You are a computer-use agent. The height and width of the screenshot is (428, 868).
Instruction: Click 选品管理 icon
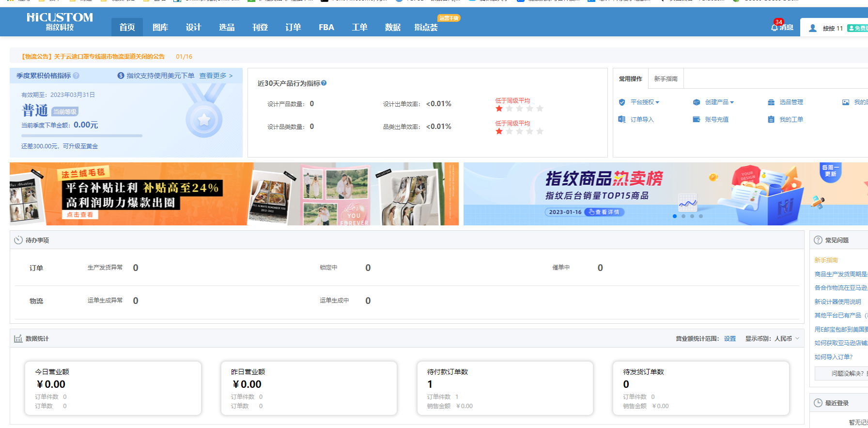[771, 102]
